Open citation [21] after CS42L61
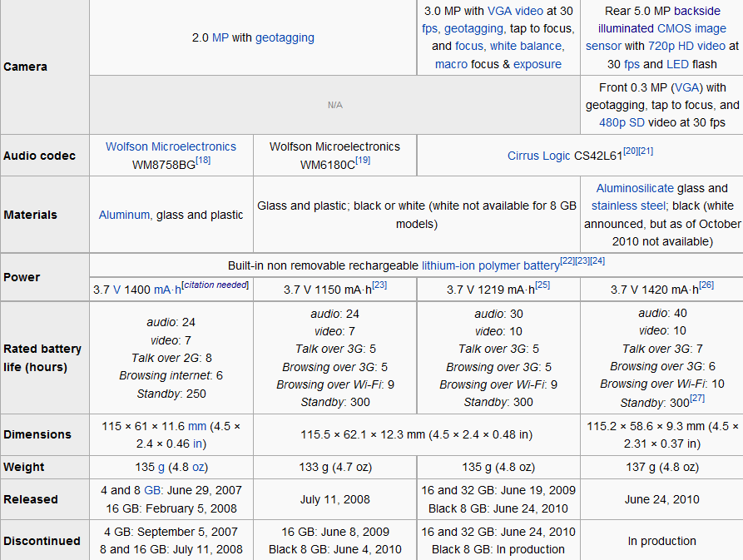 [646, 151]
